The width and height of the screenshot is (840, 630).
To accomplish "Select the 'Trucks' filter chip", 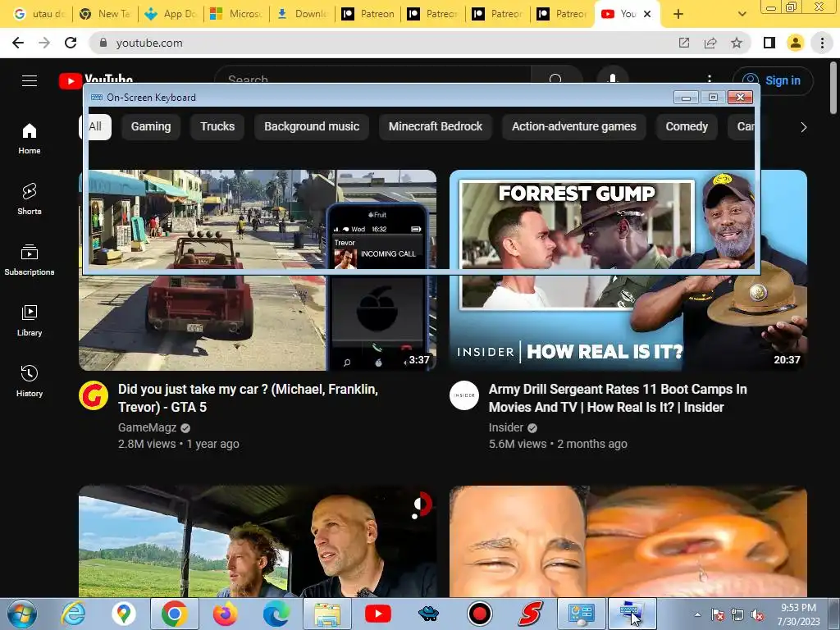I will [x=217, y=127].
